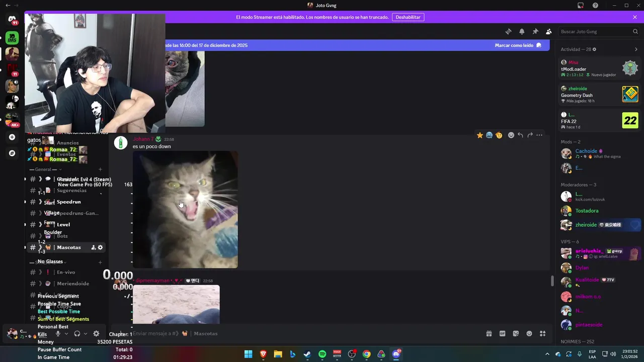Expand the Actividad panel chevron
The width and height of the screenshot is (644, 362).
tap(636, 49)
